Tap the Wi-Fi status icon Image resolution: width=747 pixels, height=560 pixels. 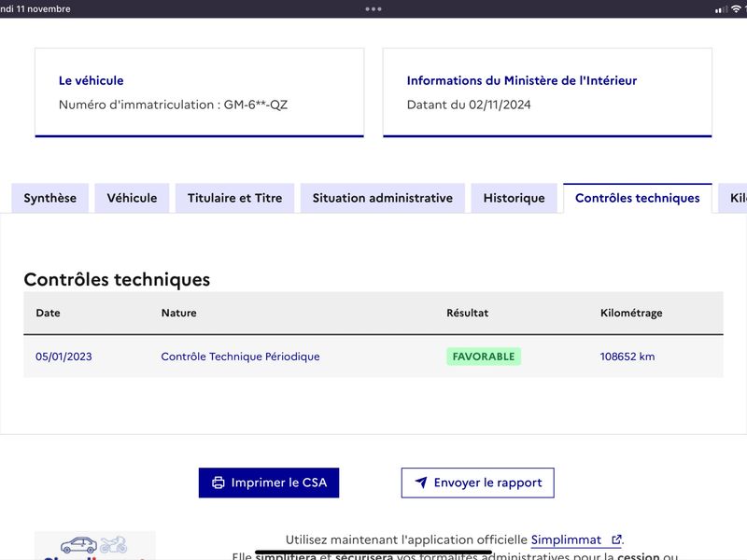pyautogui.click(x=737, y=9)
